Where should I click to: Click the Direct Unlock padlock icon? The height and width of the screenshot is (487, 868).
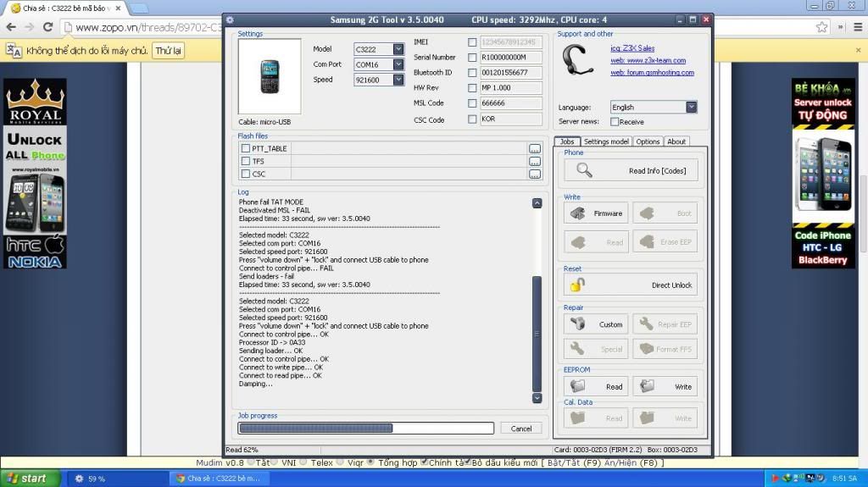coord(577,285)
